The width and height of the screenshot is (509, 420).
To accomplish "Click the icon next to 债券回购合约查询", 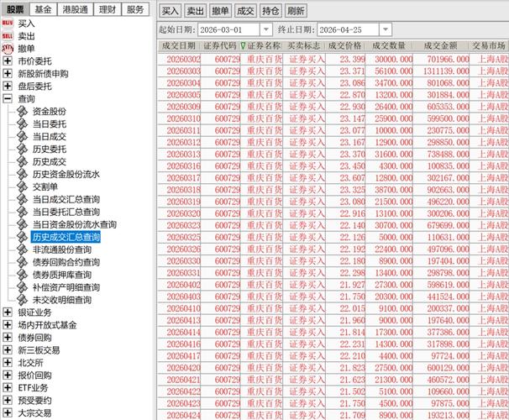I will click(x=22, y=262).
